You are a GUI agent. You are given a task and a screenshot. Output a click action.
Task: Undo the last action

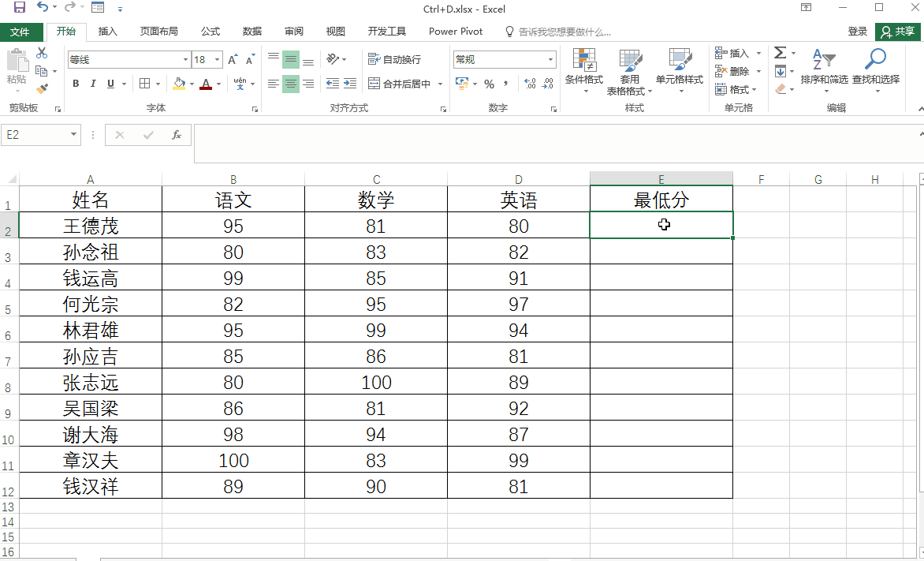coord(43,8)
